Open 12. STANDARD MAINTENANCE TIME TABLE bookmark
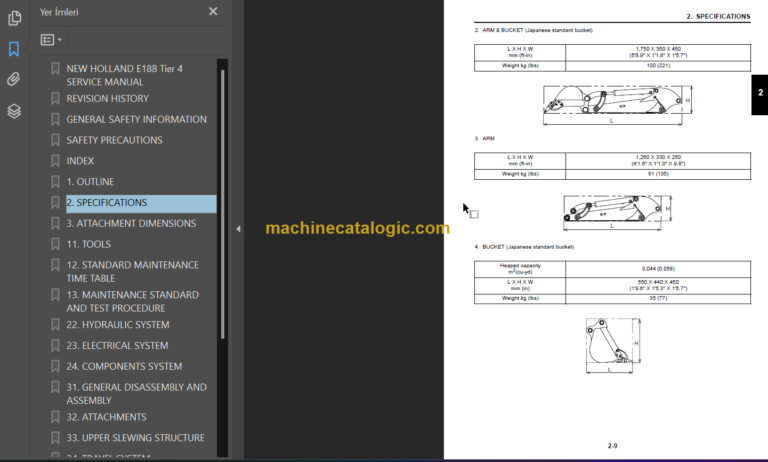Screen dimensions: 768x462 tap(133, 271)
